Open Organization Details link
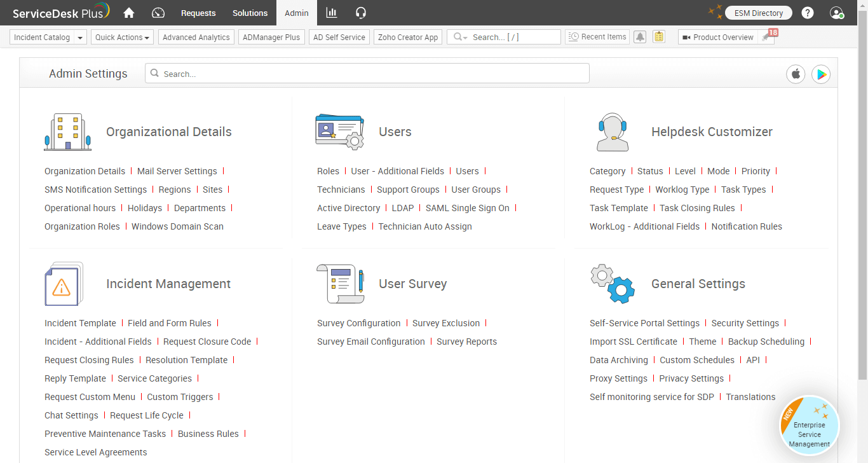 coord(85,171)
